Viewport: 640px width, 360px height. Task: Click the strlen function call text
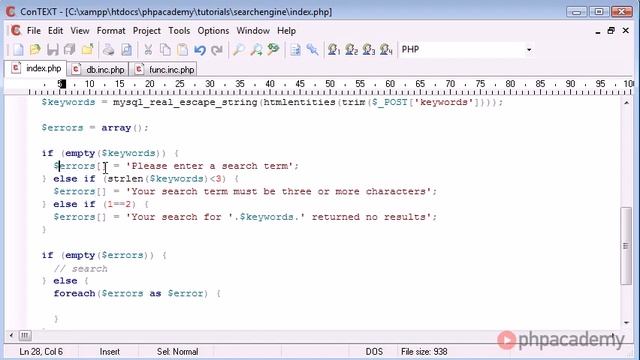pyautogui.click(x=126, y=179)
